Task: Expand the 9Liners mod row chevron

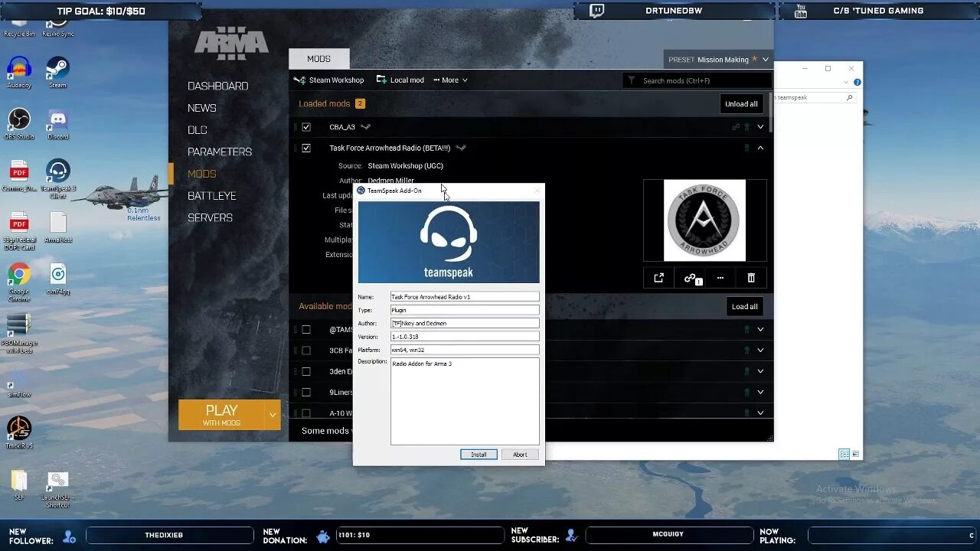Action: [x=760, y=393]
